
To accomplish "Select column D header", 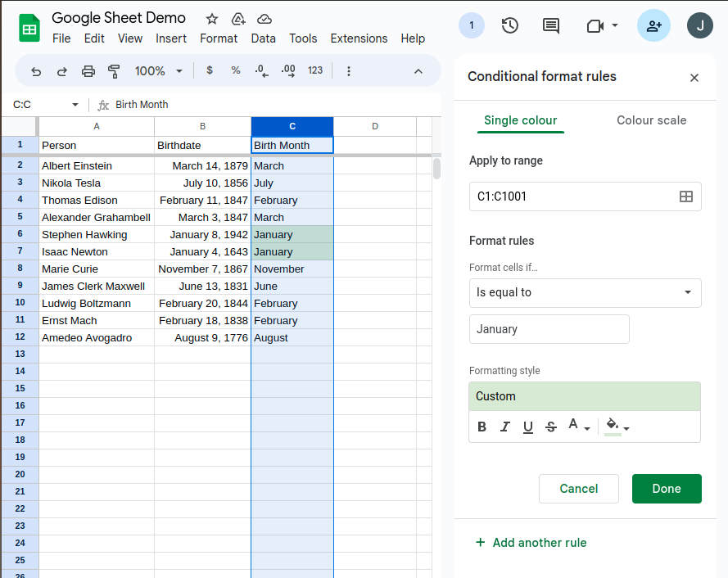I will tap(375, 126).
